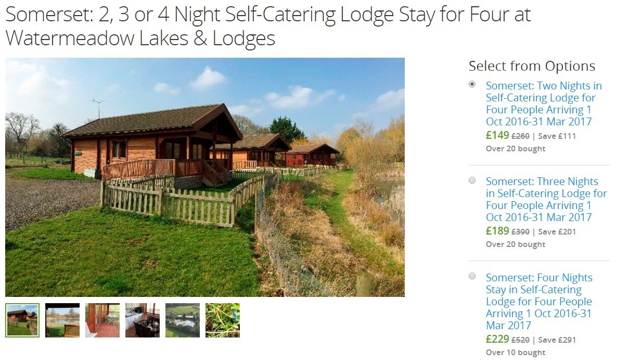Select the Four Nights option radio button
The width and height of the screenshot is (617, 364).
pyautogui.click(x=472, y=276)
